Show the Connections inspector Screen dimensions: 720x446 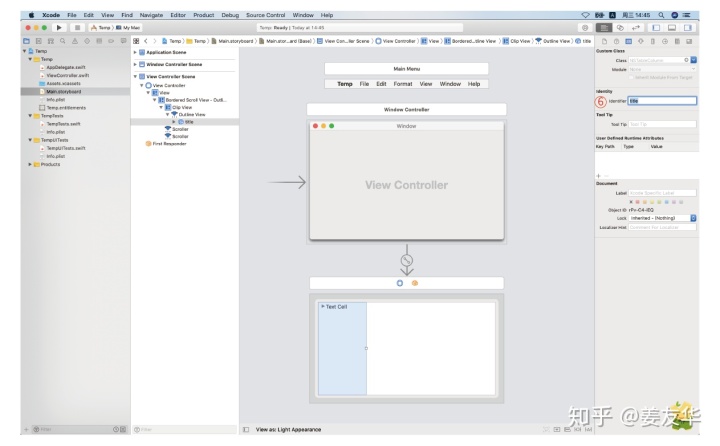(x=664, y=41)
